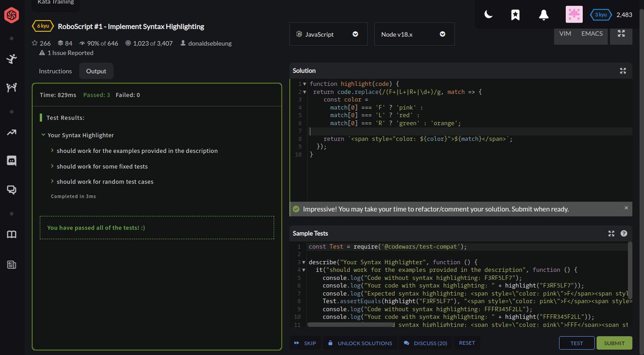Maximize the Sample Tests panel
Screen dimensions: 644x355
[x=611, y=233]
